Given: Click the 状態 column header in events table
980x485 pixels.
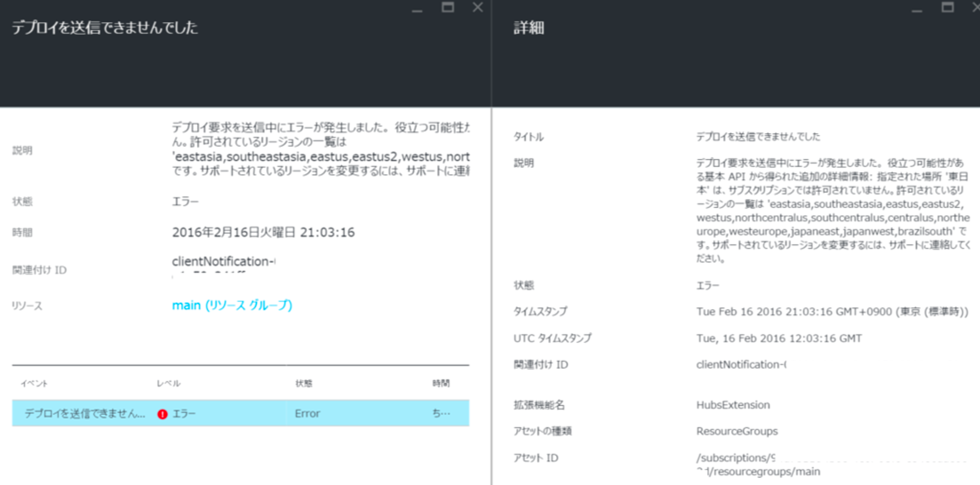Looking at the screenshot, I should coord(304,383).
